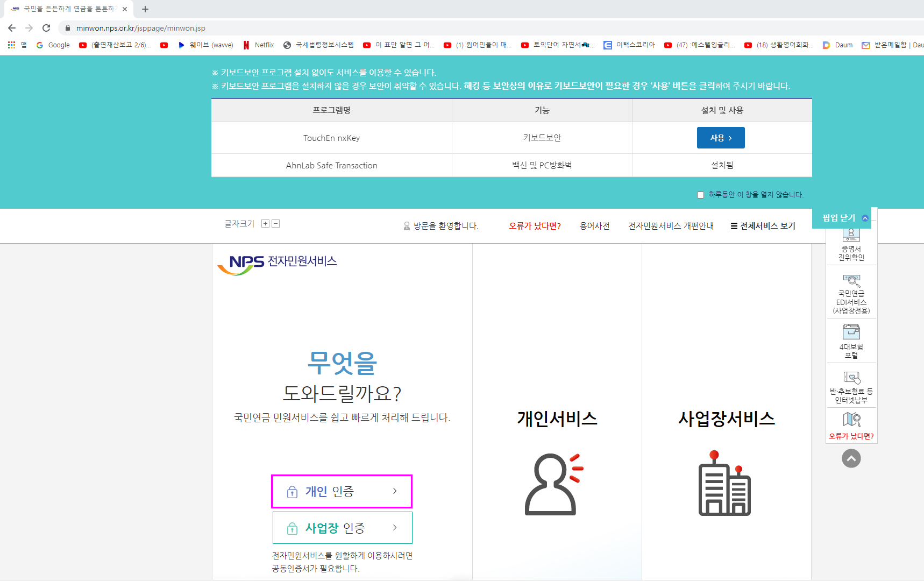Reload the NPS page
924x581 pixels.
click(x=46, y=28)
